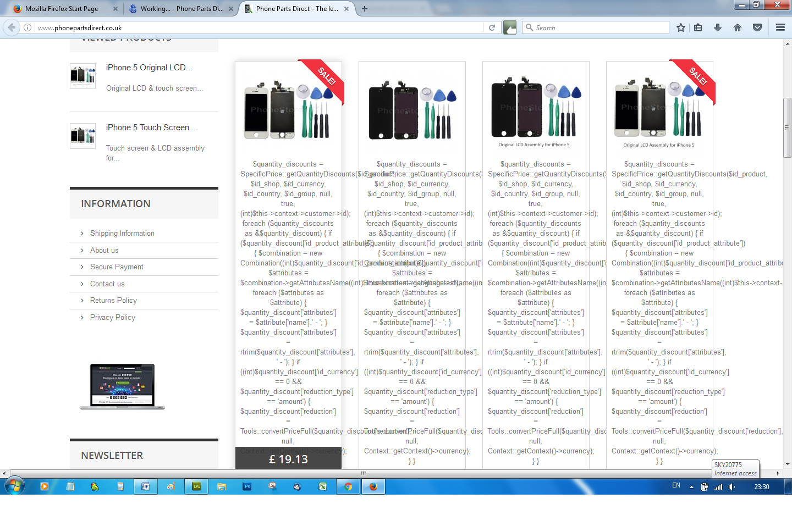Viewport: 792px width, 532px height.
Task: Open third product image captioned Original LCD Assembly
Action: 536,110
